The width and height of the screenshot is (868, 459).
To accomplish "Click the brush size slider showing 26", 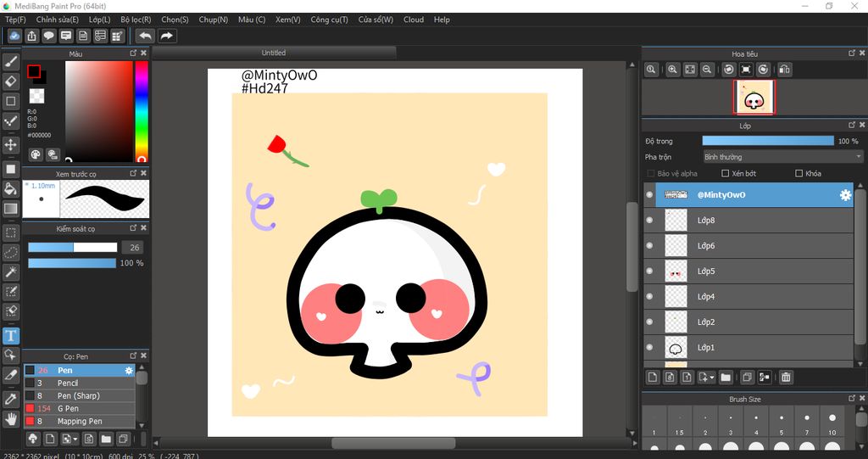I will 73,247.
